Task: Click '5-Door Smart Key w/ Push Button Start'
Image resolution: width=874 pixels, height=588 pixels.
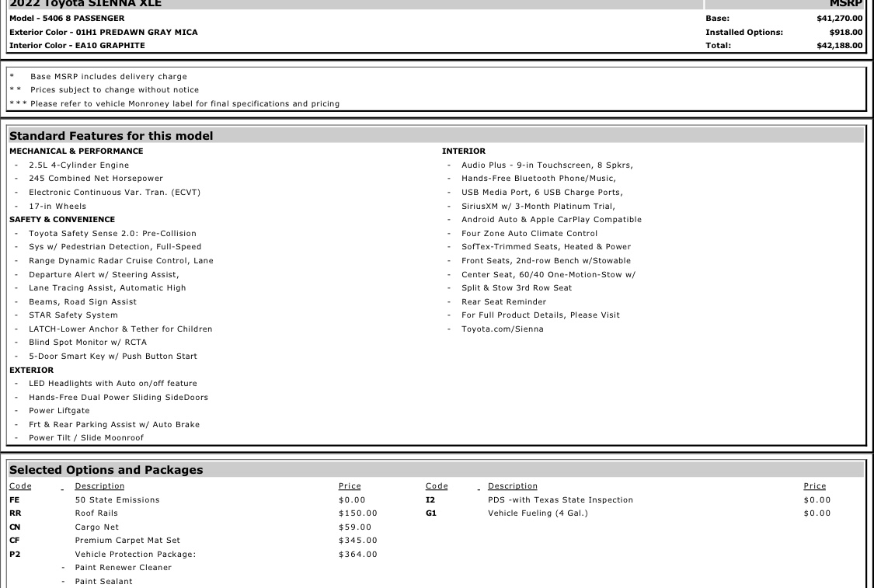Action: (113, 357)
